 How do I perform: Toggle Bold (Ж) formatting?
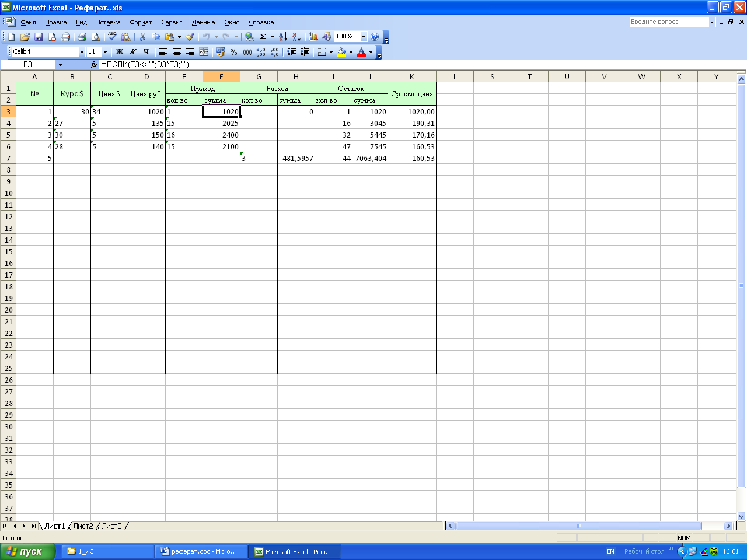(120, 52)
